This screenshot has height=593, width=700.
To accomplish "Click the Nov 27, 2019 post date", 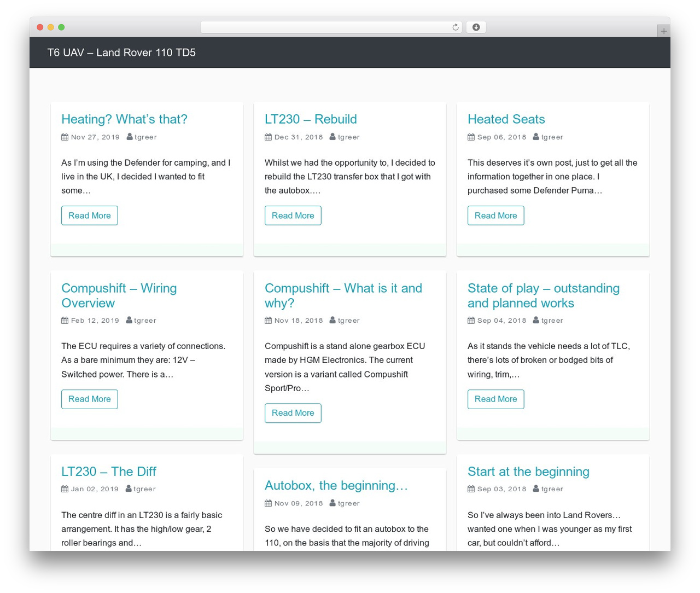I will tap(95, 137).
